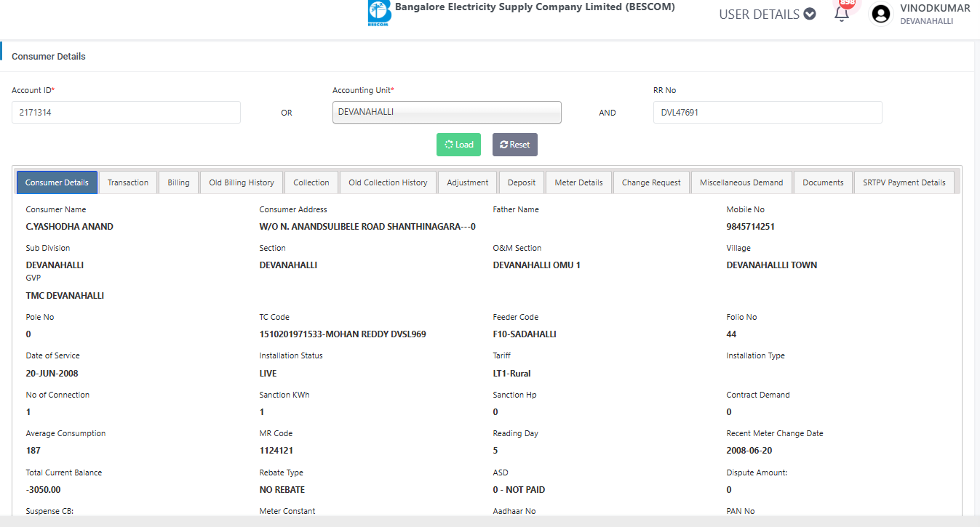Click the RR No input field

pyautogui.click(x=767, y=113)
